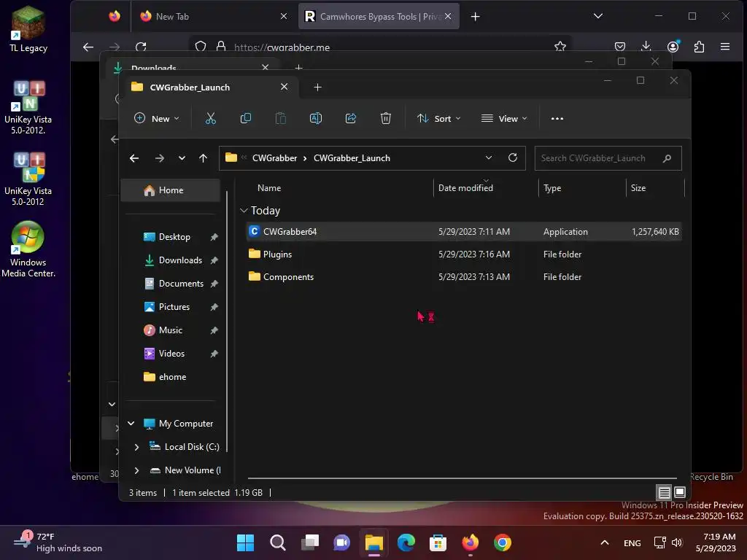The image size is (747, 560).
Task: Switch to Firefox New Tab tab
Action: pos(214,16)
